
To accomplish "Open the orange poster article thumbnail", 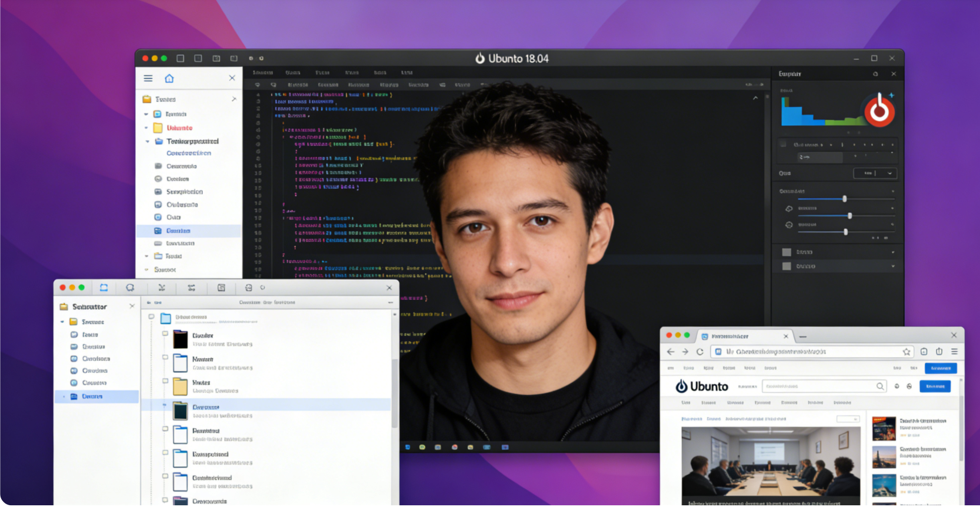I will [884, 429].
